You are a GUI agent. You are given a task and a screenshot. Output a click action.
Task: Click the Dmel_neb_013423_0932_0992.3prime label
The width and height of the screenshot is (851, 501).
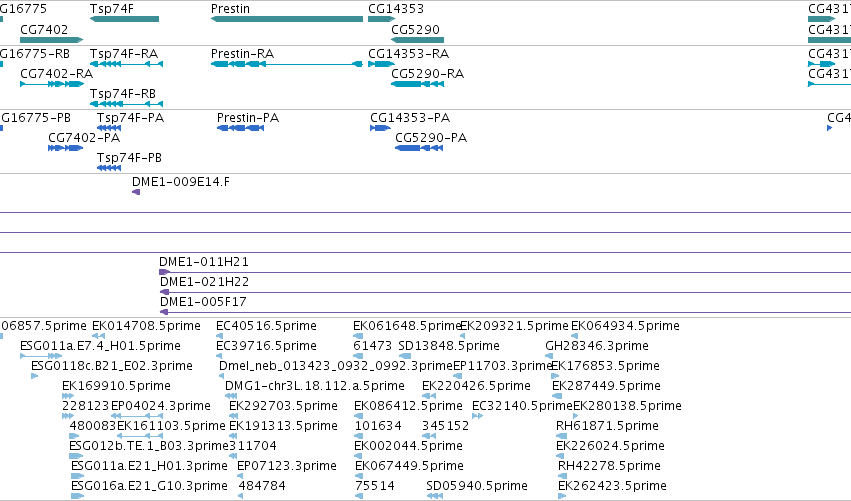pyautogui.click(x=335, y=366)
